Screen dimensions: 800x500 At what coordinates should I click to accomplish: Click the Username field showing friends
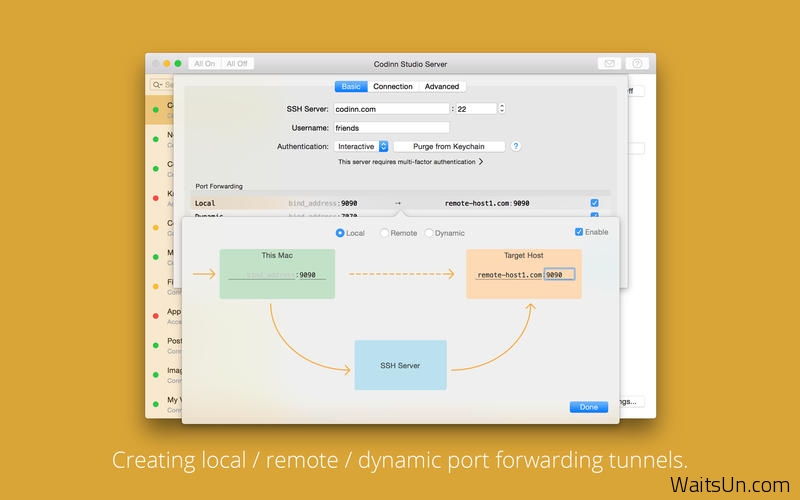[391, 128]
